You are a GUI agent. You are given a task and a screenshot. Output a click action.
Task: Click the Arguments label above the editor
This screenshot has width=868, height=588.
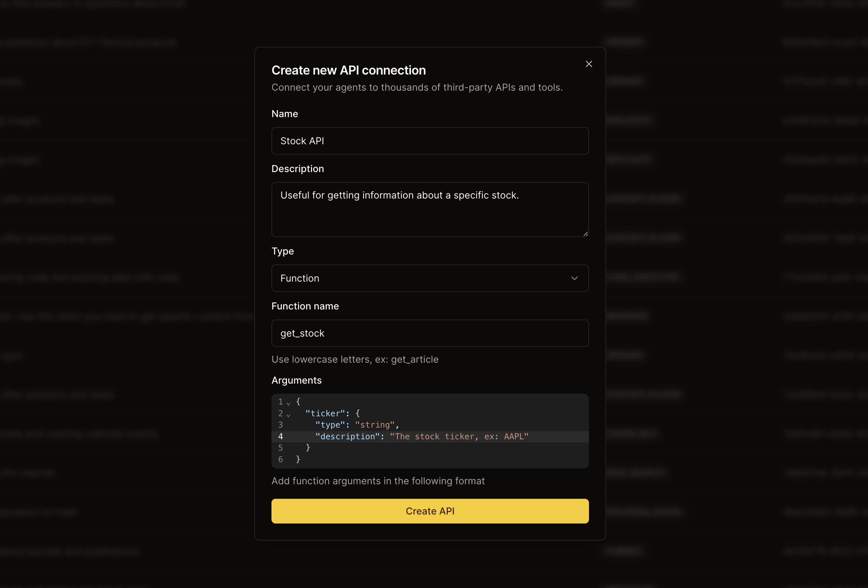296,380
